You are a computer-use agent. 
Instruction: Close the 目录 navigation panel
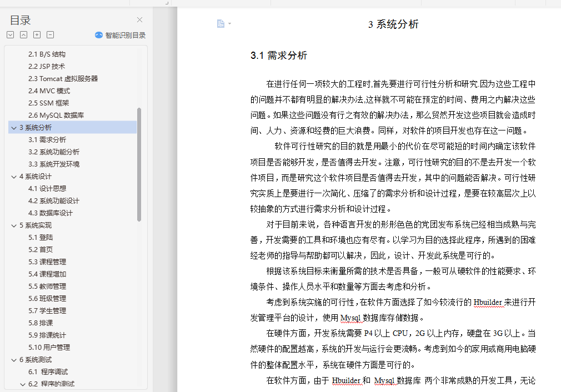pyautogui.click(x=139, y=20)
